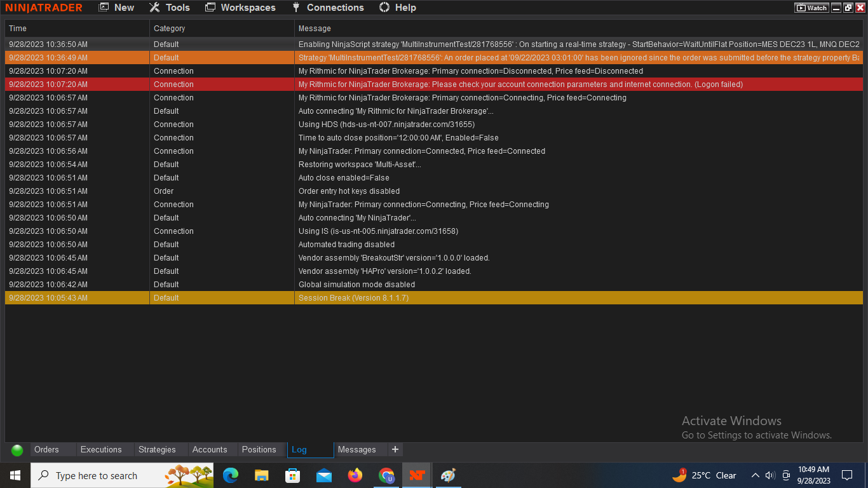Image resolution: width=868 pixels, height=488 pixels.
Task: Click the Message column header
Action: point(578,29)
